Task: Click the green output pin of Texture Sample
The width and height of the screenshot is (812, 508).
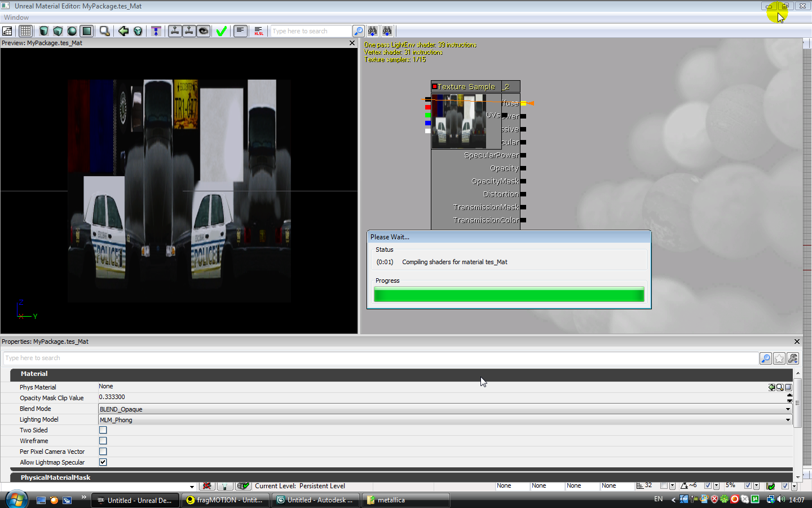Action: coord(428,115)
